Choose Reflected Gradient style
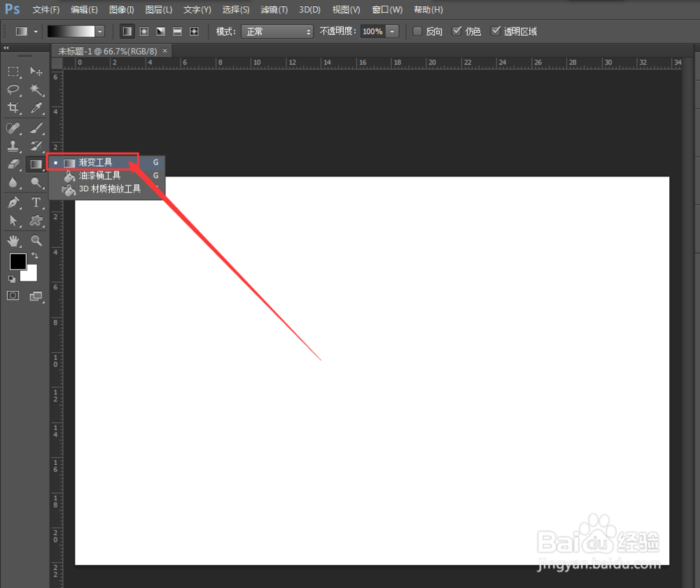The height and width of the screenshot is (588, 700). click(x=177, y=31)
